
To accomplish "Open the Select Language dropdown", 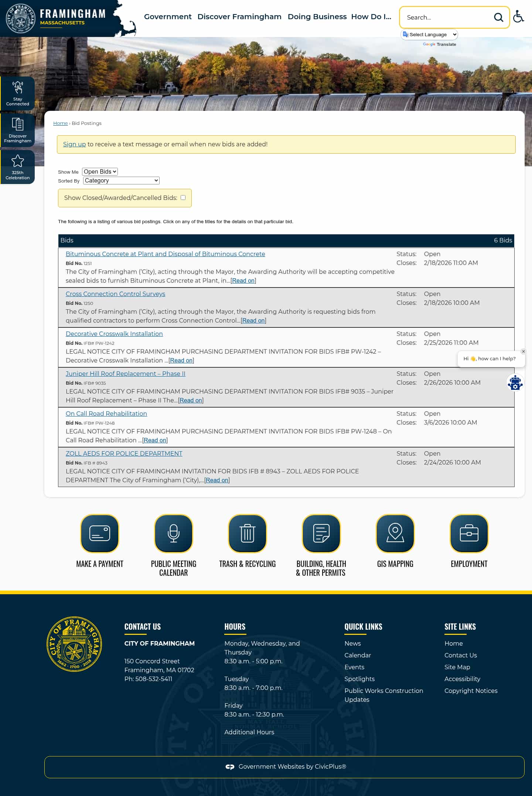I will [429, 34].
